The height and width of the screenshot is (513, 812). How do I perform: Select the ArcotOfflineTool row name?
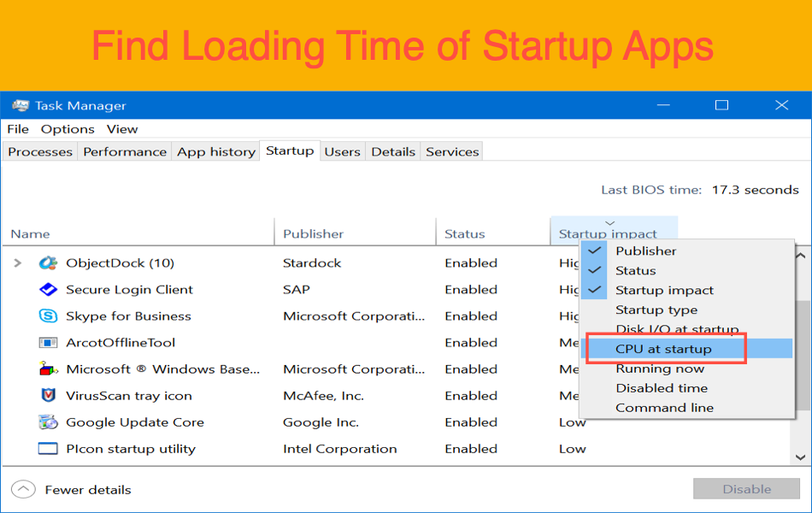[x=121, y=343]
